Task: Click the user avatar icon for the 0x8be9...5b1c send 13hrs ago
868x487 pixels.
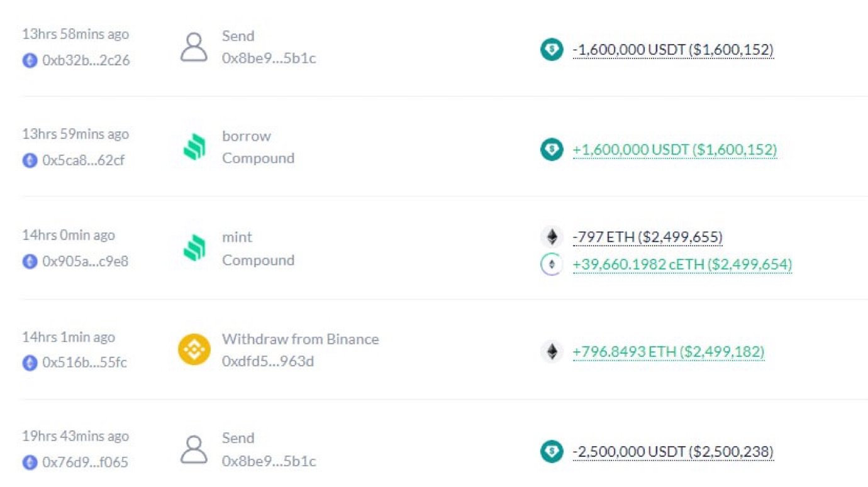Action: tap(194, 48)
